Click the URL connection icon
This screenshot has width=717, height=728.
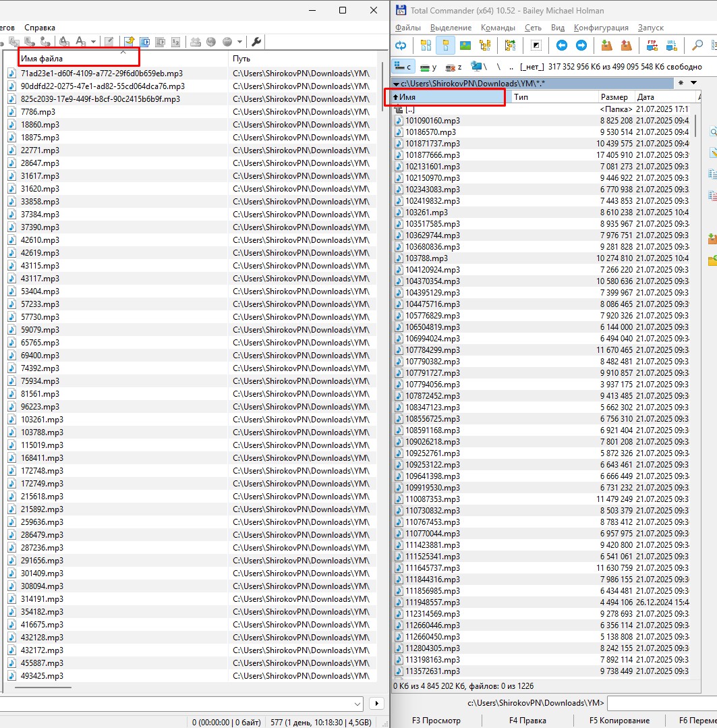coord(672,46)
